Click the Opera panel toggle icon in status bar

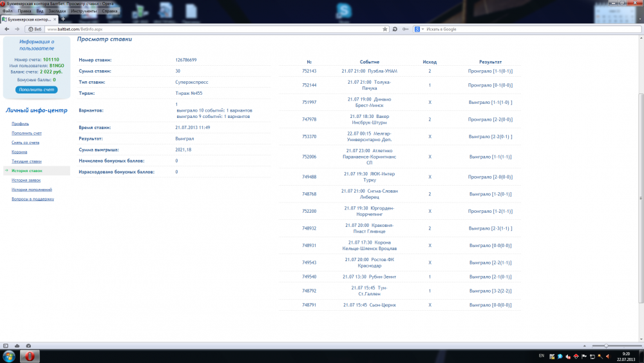[6, 346]
